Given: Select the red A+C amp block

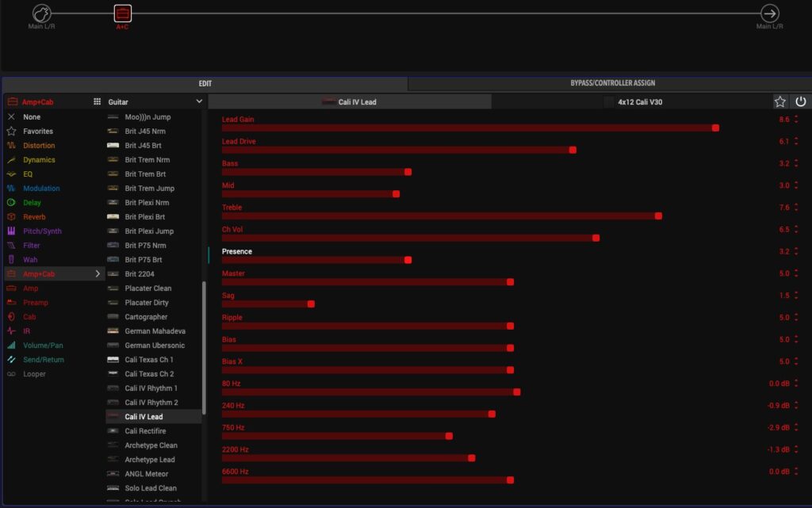Looking at the screenshot, I should (x=122, y=13).
